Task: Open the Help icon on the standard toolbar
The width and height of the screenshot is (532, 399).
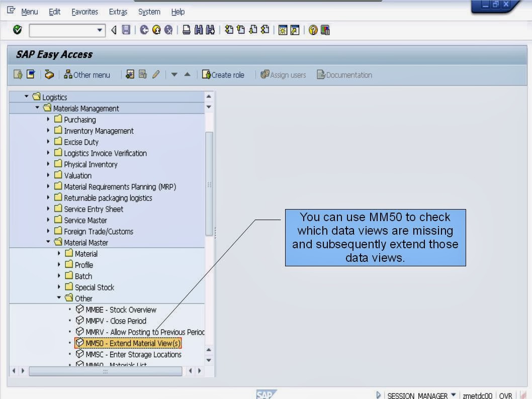Action: coord(312,30)
